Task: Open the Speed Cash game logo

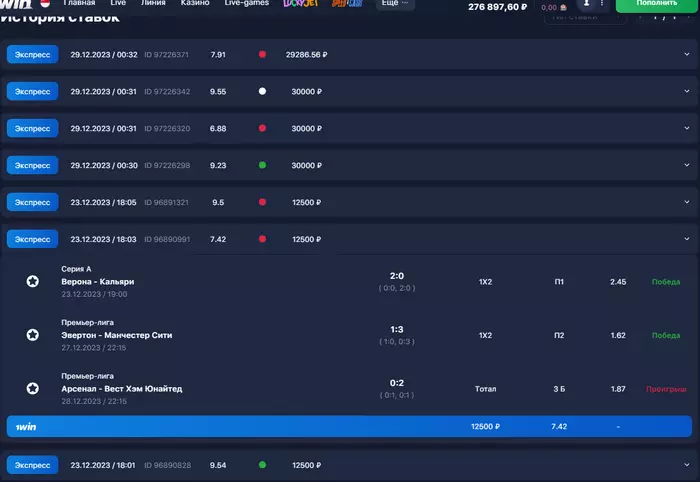Action: coord(347,3)
